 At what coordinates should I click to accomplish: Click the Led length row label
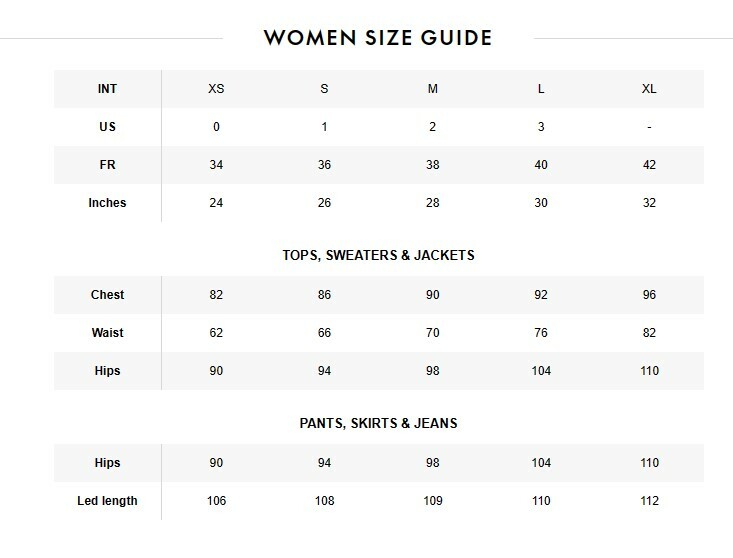tap(107, 500)
